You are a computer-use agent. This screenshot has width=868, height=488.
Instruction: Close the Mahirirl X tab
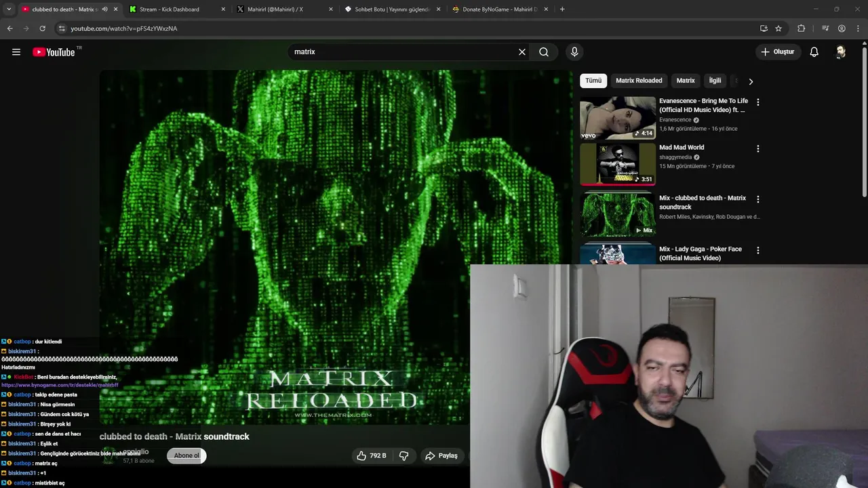[331, 9]
